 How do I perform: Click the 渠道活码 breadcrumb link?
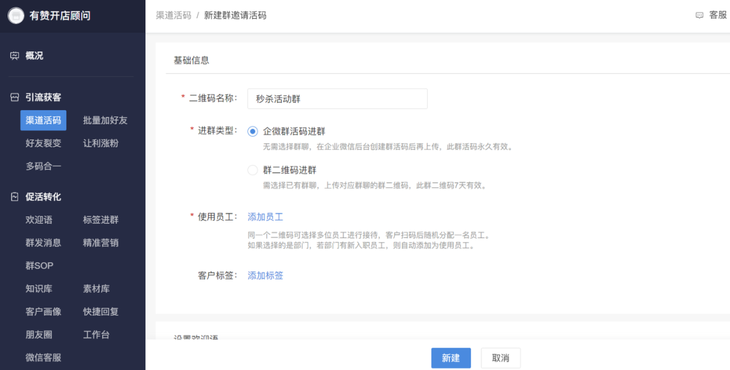pyautogui.click(x=173, y=15)
